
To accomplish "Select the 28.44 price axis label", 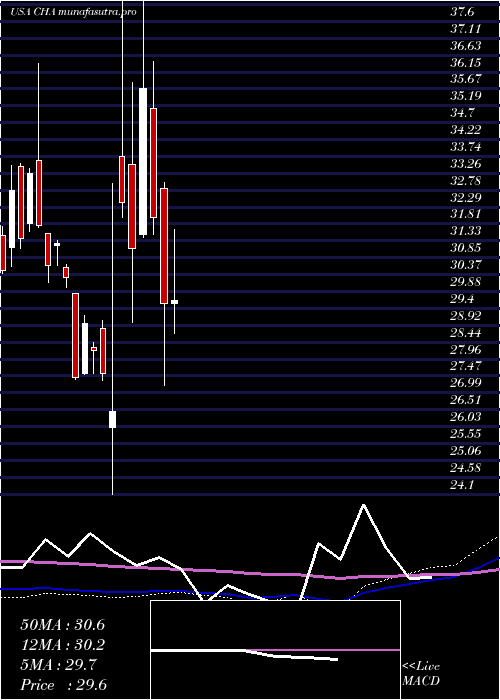I will point(466,333).
